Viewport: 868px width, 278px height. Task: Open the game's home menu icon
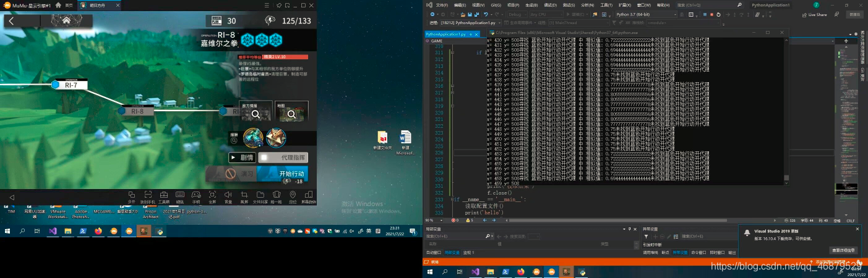[x=66, y=20]
